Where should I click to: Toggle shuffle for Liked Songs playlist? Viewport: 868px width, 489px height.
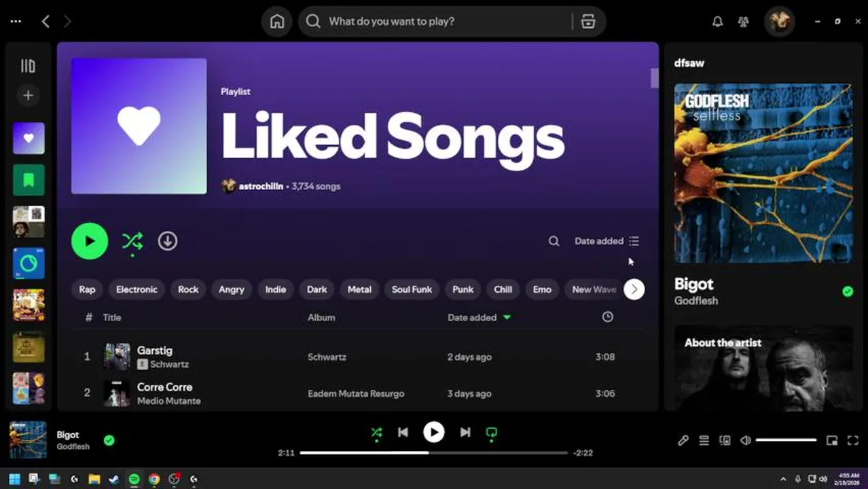132,241
